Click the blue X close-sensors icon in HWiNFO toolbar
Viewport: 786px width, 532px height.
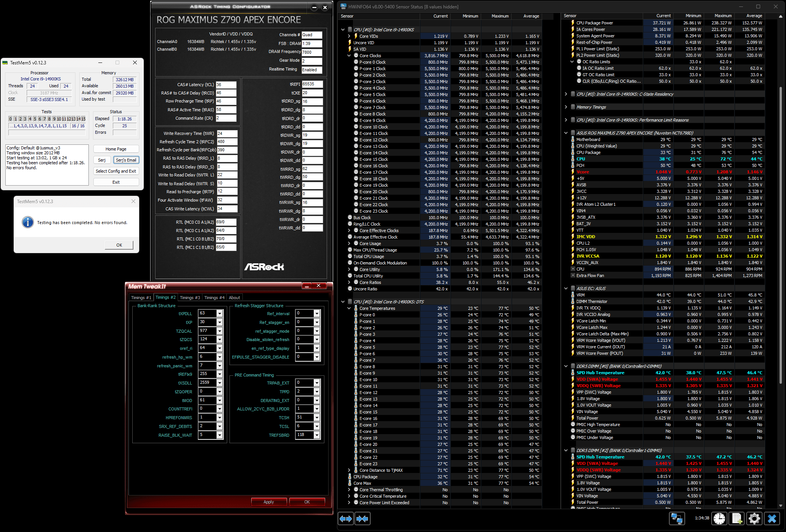tap(772, 519)
